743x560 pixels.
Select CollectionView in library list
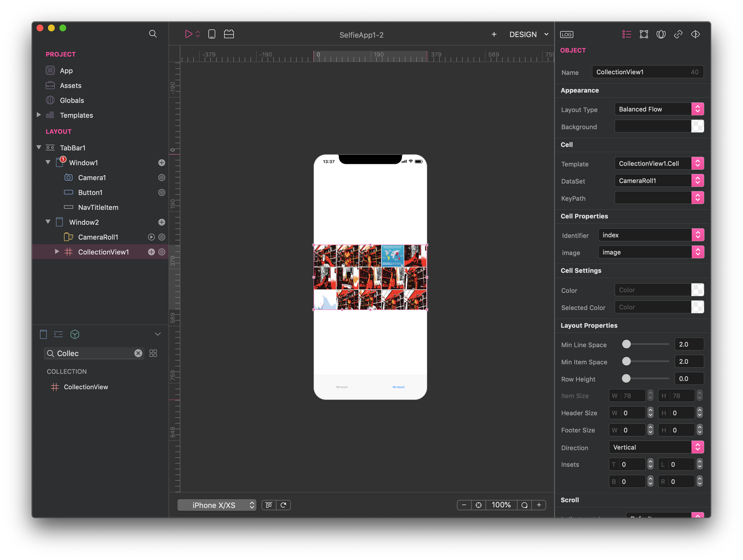click(86, 387)
